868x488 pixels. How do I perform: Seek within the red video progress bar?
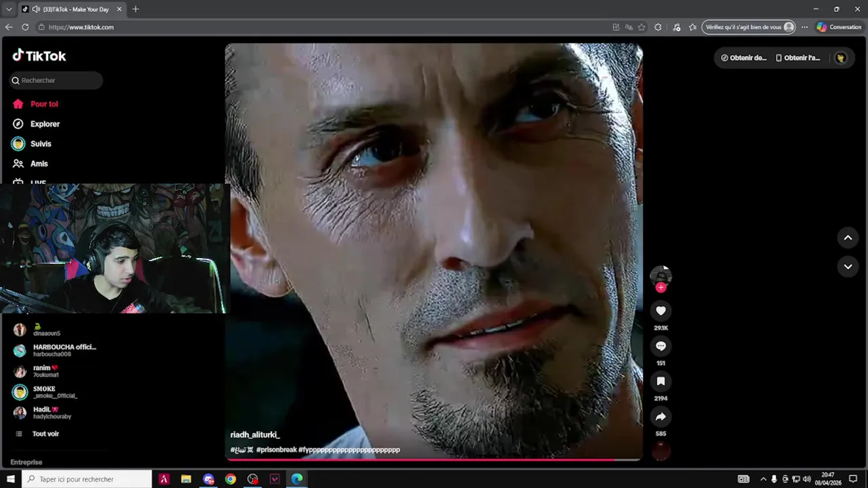click(x=434, y=460)
